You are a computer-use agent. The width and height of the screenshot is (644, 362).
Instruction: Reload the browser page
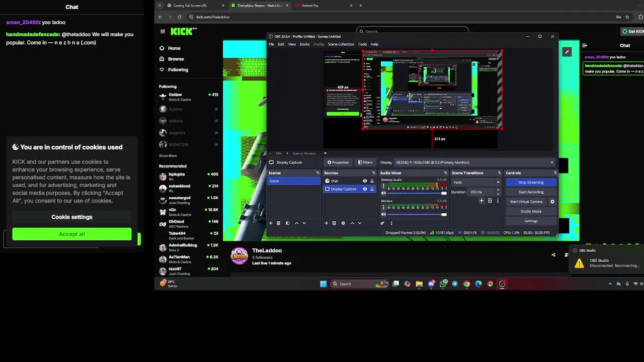tap(179, 17)
